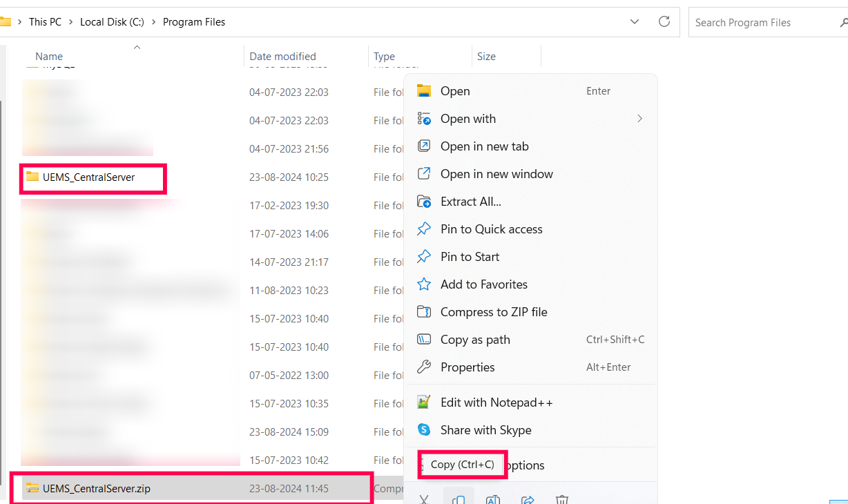Click Copy as path menu entry

[x=475, y=339]
